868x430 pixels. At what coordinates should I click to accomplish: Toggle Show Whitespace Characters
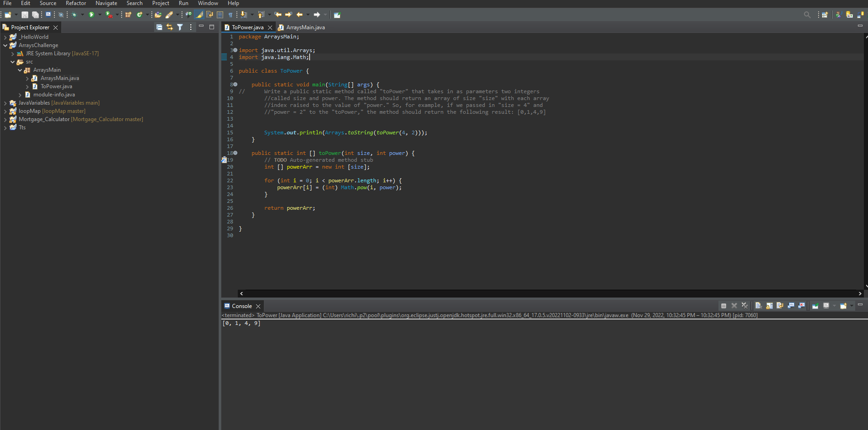coord(230,15)
